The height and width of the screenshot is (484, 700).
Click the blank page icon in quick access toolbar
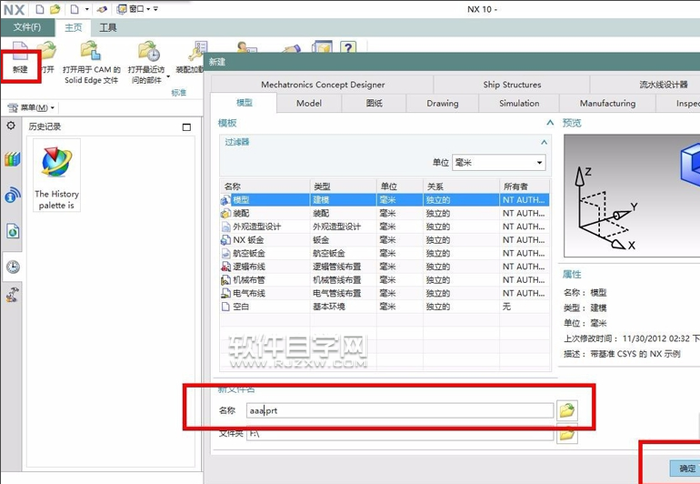tap(40, 9)
